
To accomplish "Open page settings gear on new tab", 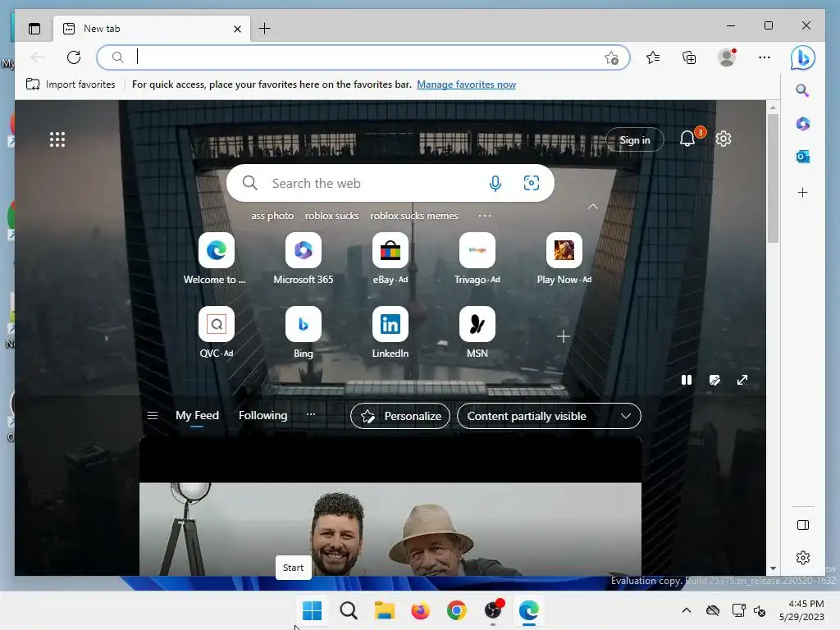I will point(724,139).
